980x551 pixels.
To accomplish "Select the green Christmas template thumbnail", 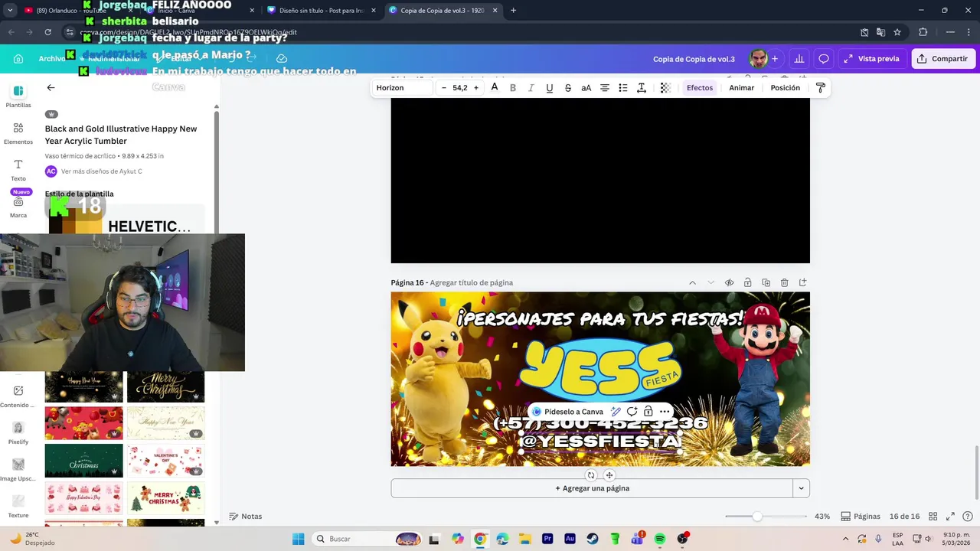I will pos(84,461).
